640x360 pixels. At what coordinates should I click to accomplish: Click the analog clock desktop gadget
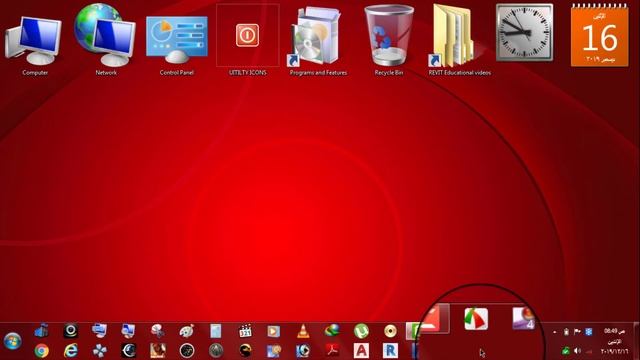524,33
